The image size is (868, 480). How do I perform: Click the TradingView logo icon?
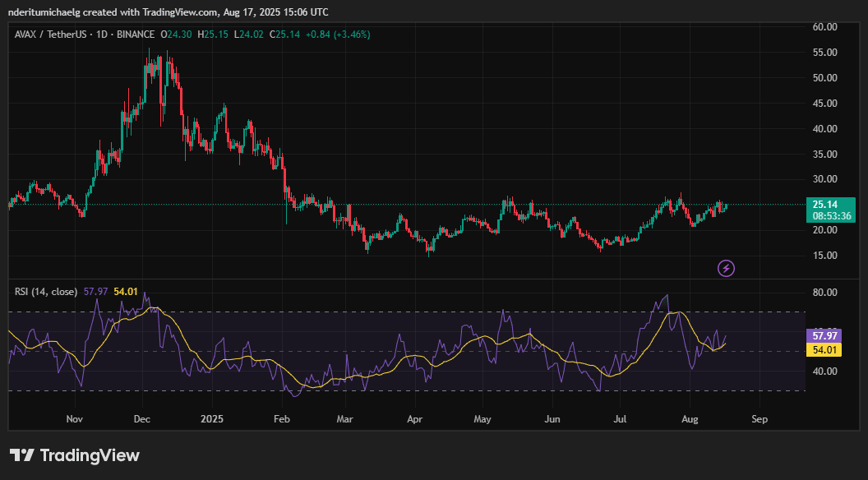point(22,455)
